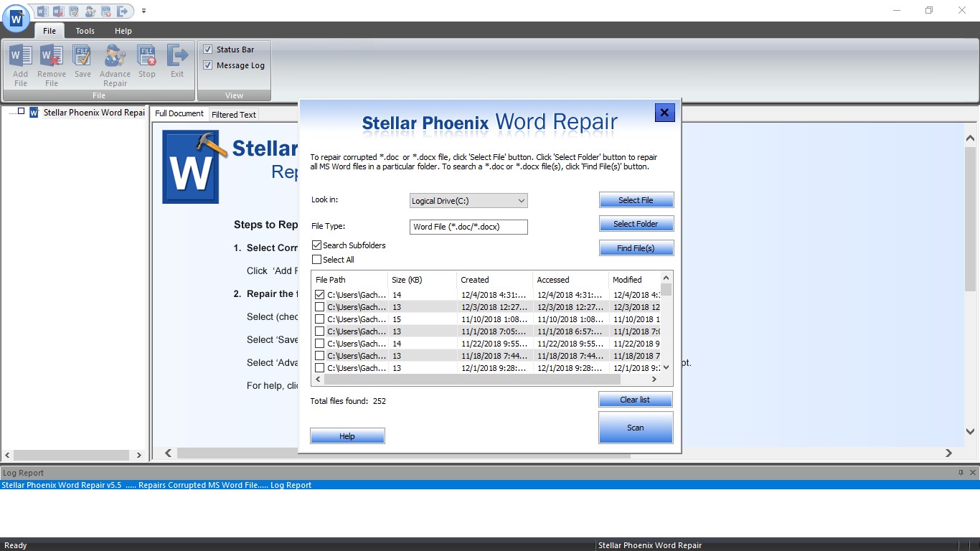Uncheck Search Subfolders option
Screen dimensions: 980x551
[x=317, y=245]
